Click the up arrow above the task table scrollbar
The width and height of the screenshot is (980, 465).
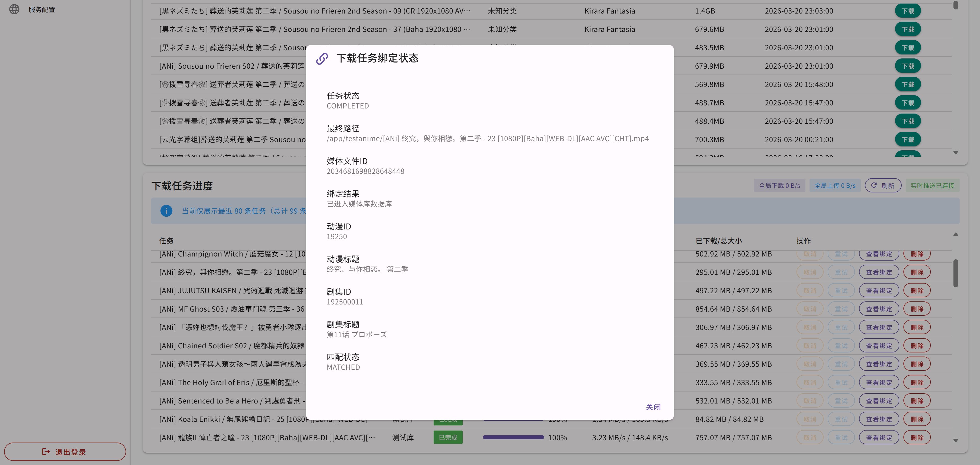tap(955, 234)
